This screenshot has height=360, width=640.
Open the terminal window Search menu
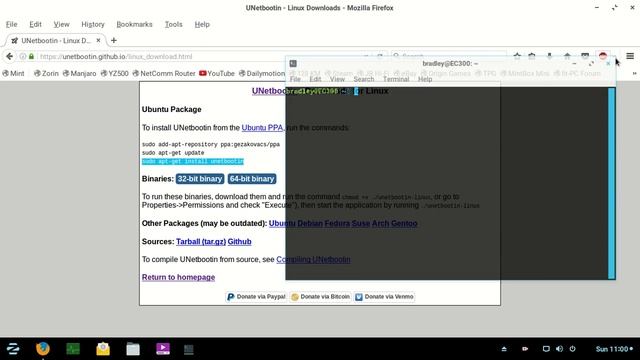363,79
